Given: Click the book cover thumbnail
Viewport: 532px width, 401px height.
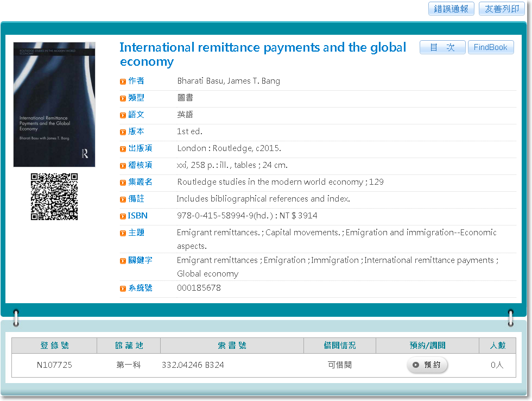Looking at the screenshot, I should pos(54,104).
